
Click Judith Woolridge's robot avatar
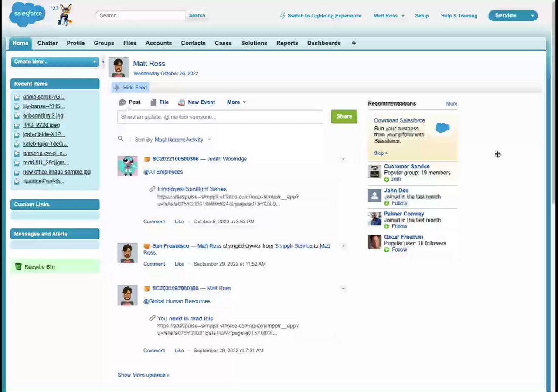127,166
